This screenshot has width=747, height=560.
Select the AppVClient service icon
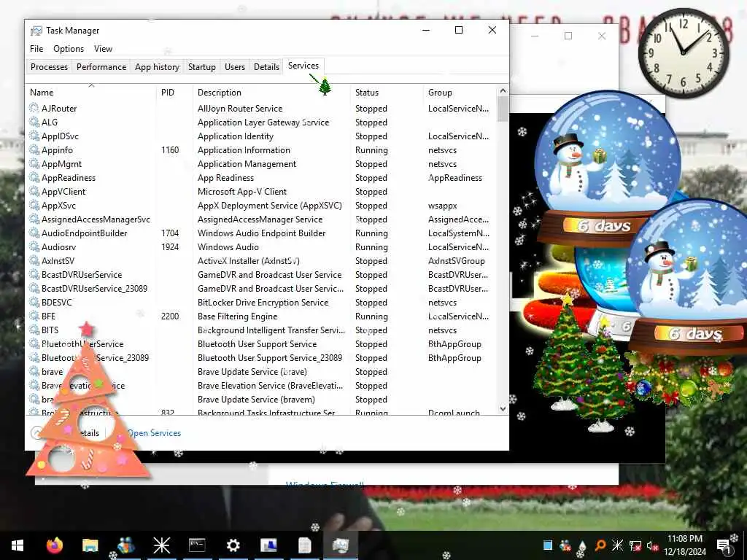coord(34,191)
